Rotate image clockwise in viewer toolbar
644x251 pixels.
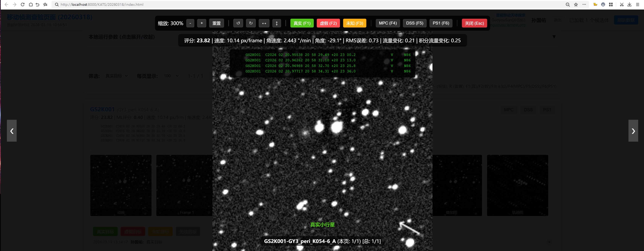pyautogui.click(x=251, y=23)
